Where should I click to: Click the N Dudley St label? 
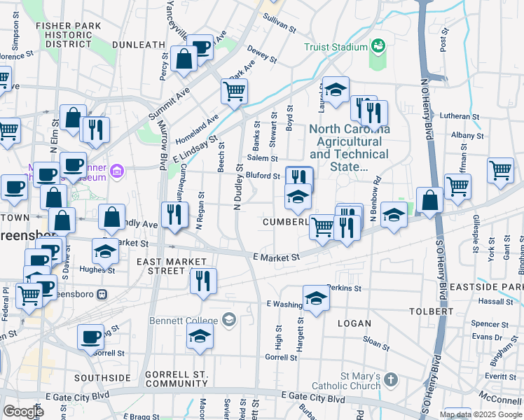coord(238,187)
